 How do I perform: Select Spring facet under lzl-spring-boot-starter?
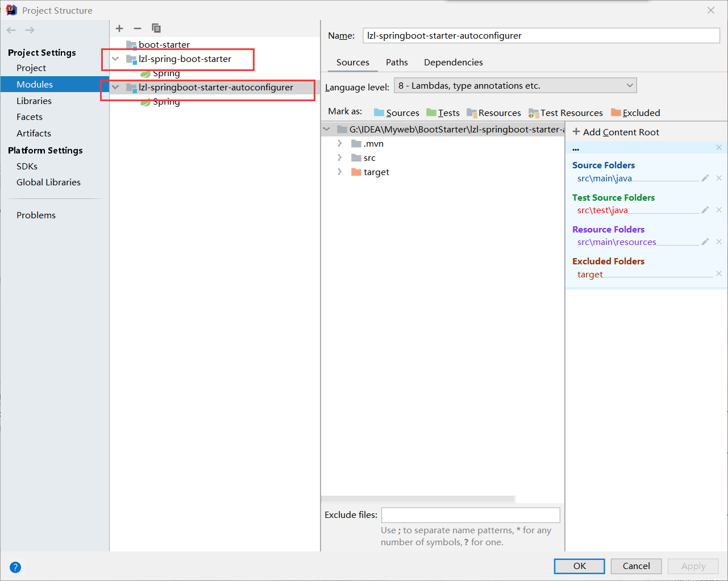pos(160,73)
